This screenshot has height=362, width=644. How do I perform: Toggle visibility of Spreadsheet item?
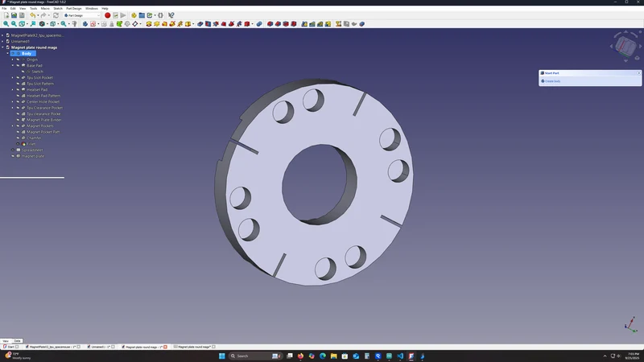tap(13, 150)
